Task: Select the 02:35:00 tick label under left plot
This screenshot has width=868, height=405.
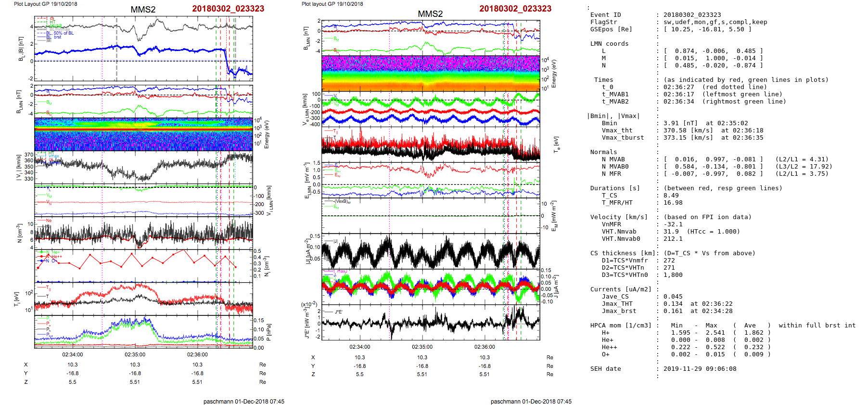Action: [x=135, y=354]
